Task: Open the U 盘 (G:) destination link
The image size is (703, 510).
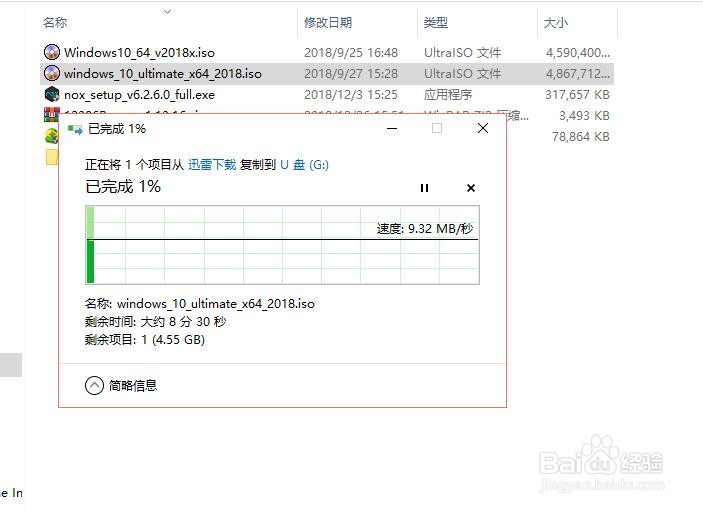Action: point(304,164)
